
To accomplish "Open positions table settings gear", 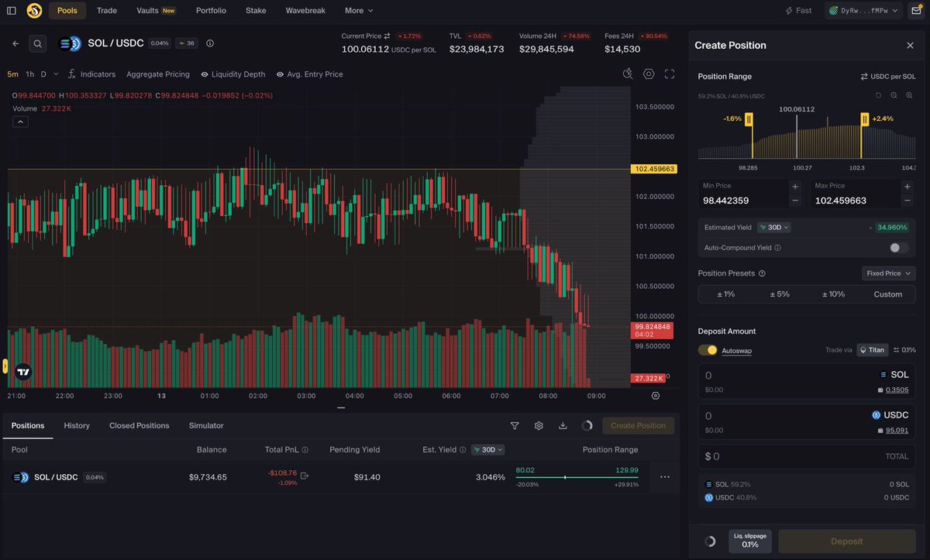I will (539, 425).
